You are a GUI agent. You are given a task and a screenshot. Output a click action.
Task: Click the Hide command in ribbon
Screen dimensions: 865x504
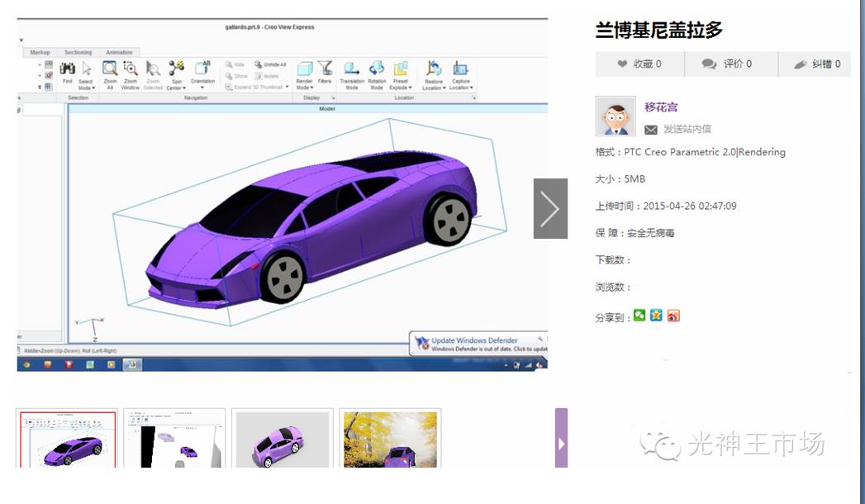(x=235, y=64)
